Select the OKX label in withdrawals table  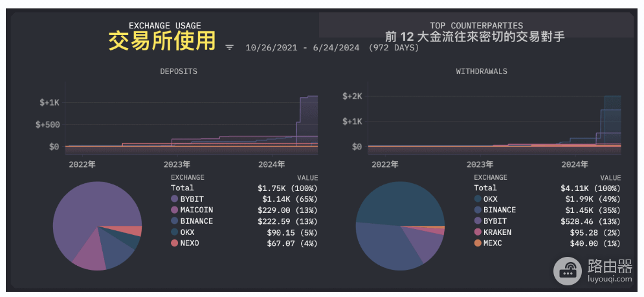tap(491, 199)
